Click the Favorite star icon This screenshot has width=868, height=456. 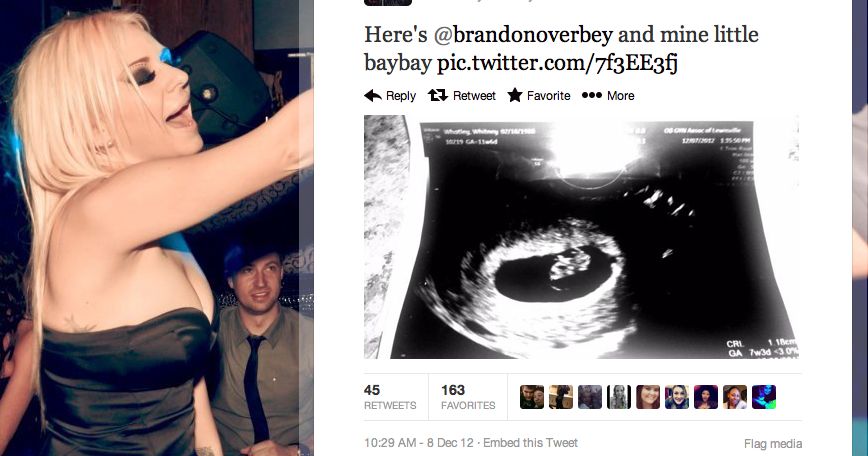[515, 95]
